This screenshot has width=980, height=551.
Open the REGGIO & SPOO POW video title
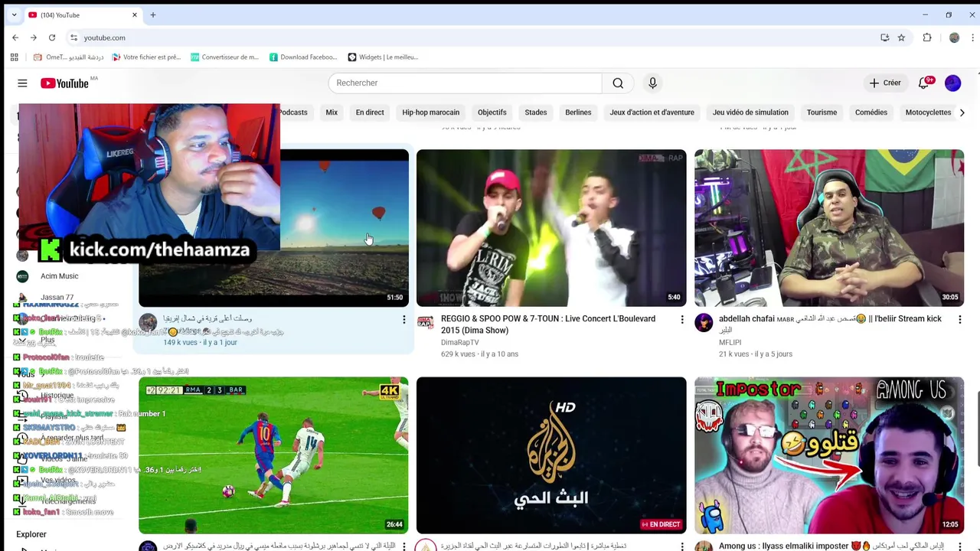[548, 324]
